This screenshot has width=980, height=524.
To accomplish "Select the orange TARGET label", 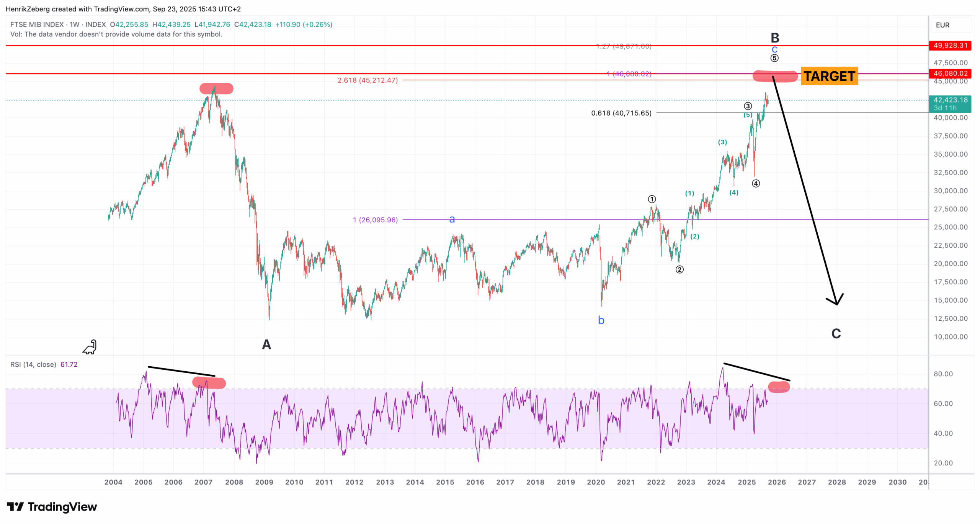I will [829, 76].
